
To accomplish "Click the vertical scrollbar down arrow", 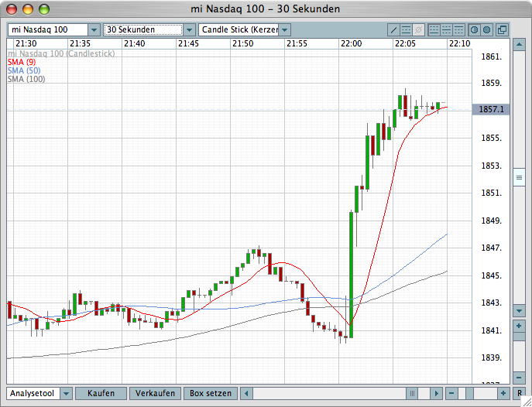I will 519,310.
